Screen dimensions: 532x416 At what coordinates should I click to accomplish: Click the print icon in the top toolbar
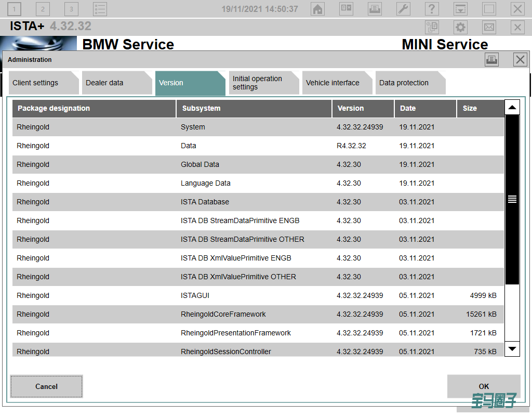click(x=375, y=9)
